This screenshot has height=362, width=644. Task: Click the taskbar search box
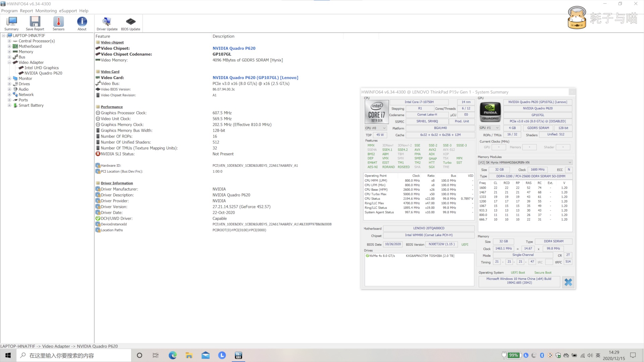coord(74,355)
